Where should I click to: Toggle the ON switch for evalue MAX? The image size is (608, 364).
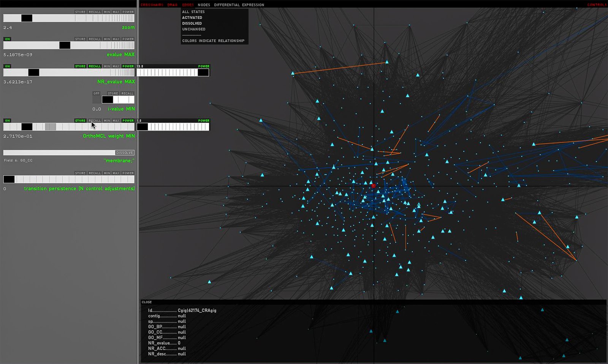click(x=7, y=39)
